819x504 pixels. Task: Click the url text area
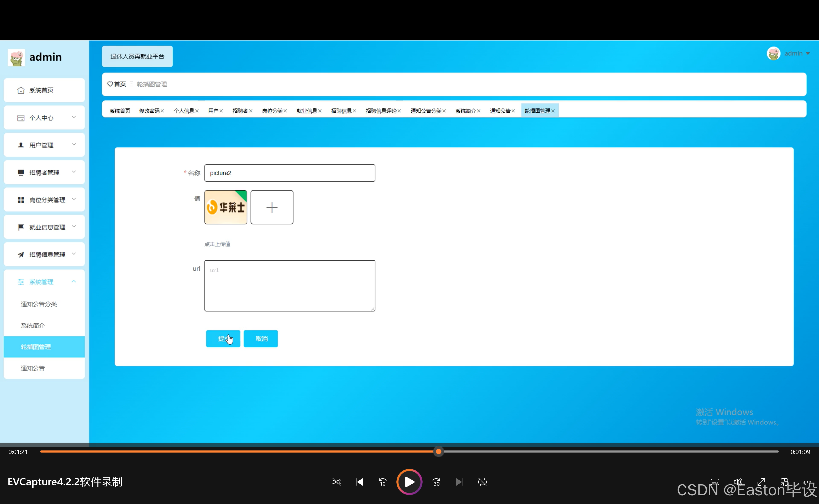(290, 286)
